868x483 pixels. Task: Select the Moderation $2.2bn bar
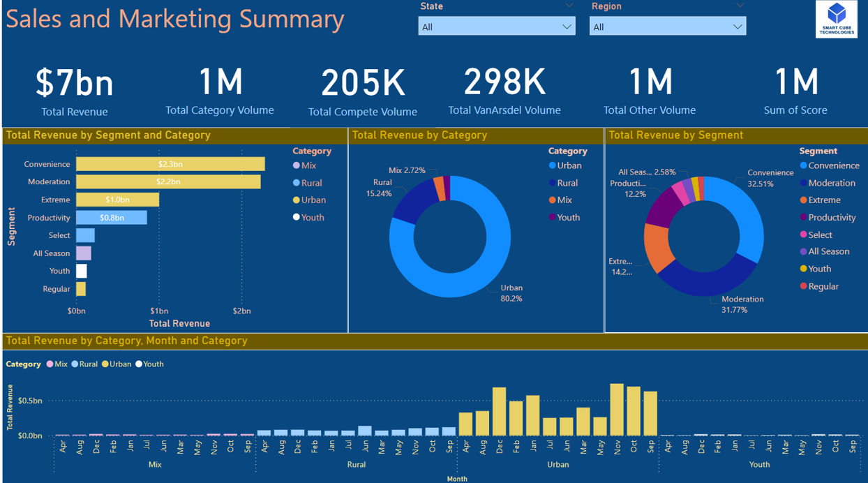pyautogui.click(x=168, y=181)
